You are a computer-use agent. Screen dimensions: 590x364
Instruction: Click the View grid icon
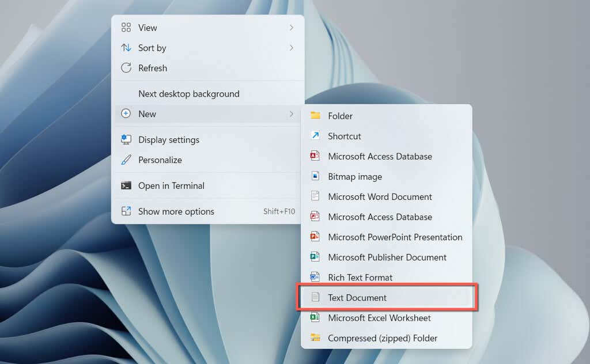[126, 28]
